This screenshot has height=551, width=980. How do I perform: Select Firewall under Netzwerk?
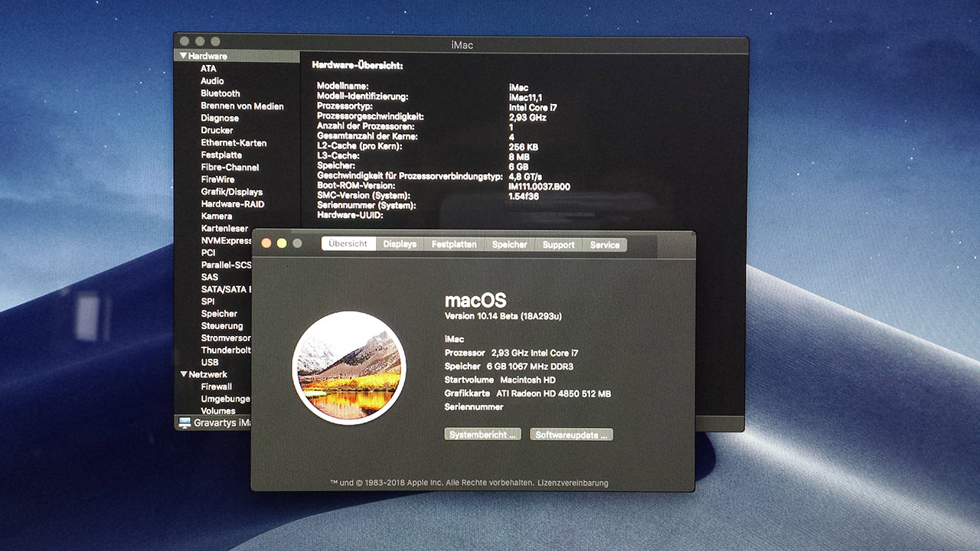pos(216,386)
